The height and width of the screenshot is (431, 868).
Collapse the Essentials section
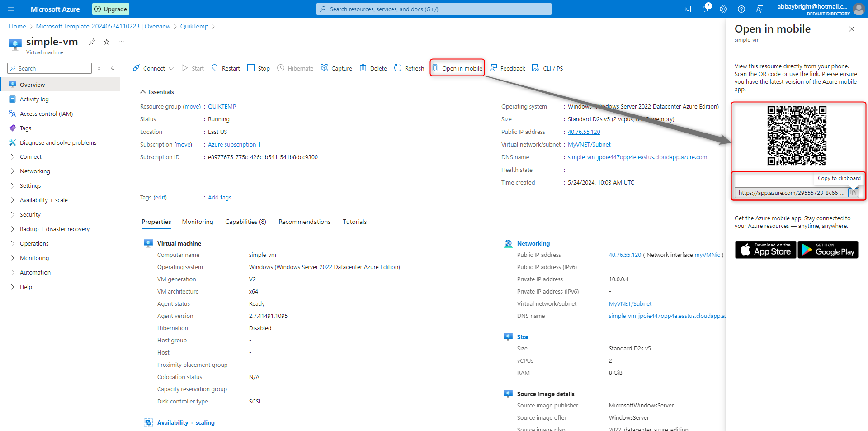[x=157, y=92]
